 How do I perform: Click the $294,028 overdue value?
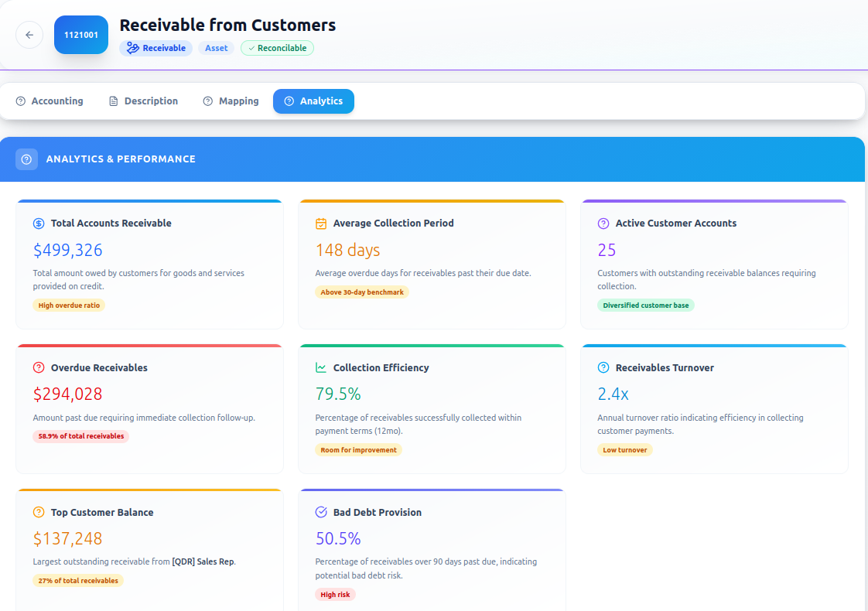(x=67, y=394)
